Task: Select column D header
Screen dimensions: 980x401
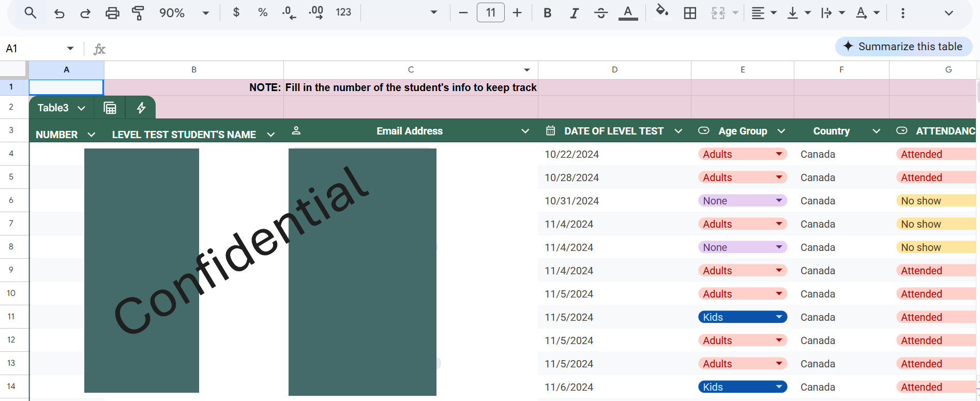Action: [x=614, y=70]
